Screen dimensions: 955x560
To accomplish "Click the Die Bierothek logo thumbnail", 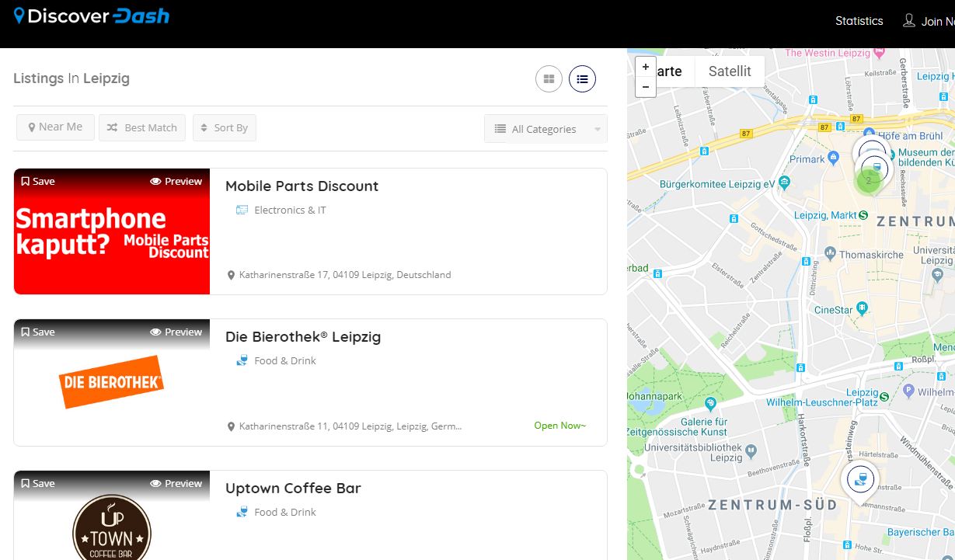I will [112, 382].
